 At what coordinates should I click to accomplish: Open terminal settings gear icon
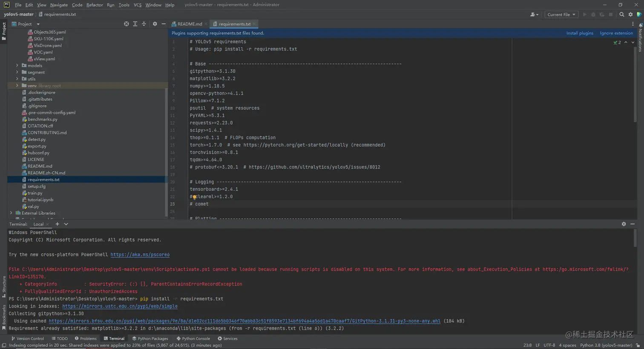(624, 224)
